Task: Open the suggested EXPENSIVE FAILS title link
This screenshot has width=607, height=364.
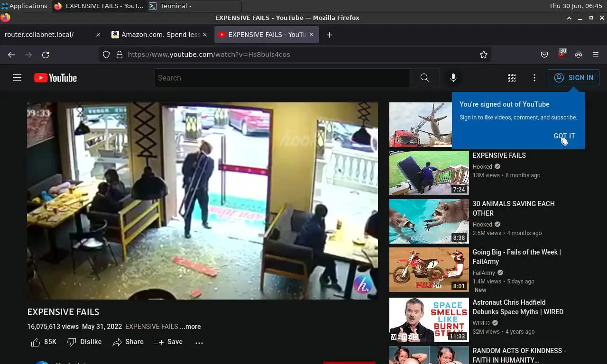Action: [499, 155]
